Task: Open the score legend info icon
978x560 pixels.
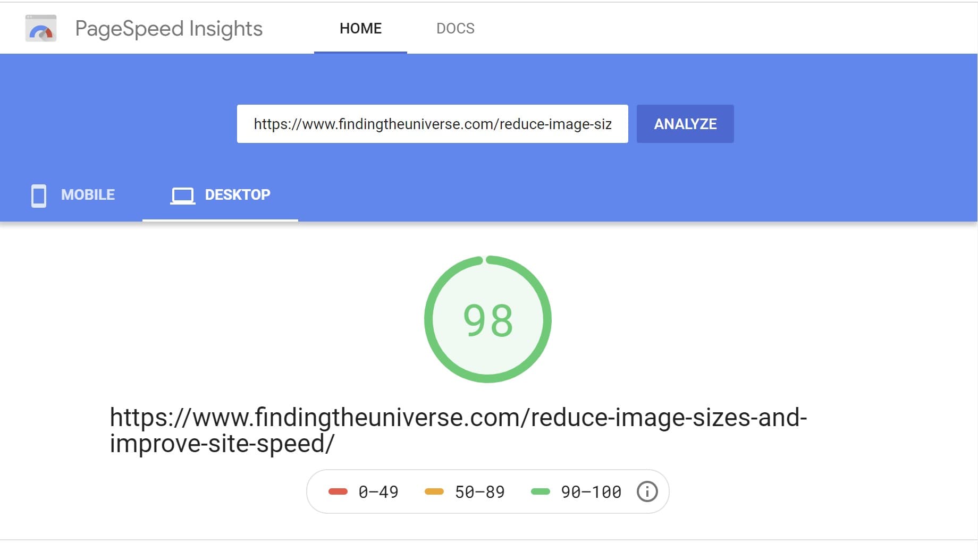Action: (647, 491)
